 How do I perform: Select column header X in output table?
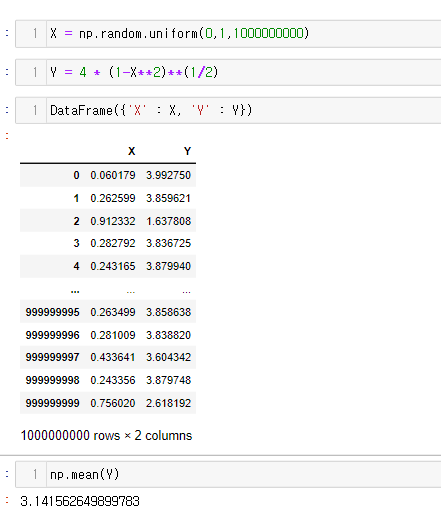pos(132,151)
